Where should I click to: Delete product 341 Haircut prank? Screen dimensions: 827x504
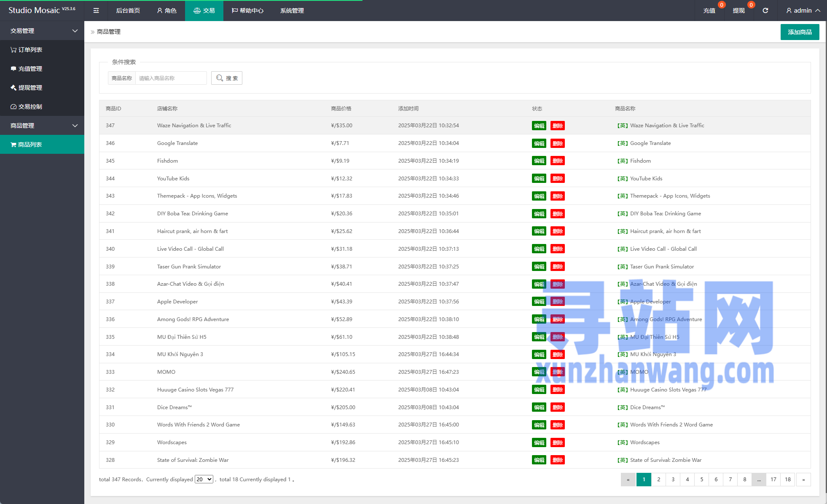click(558, 231)
